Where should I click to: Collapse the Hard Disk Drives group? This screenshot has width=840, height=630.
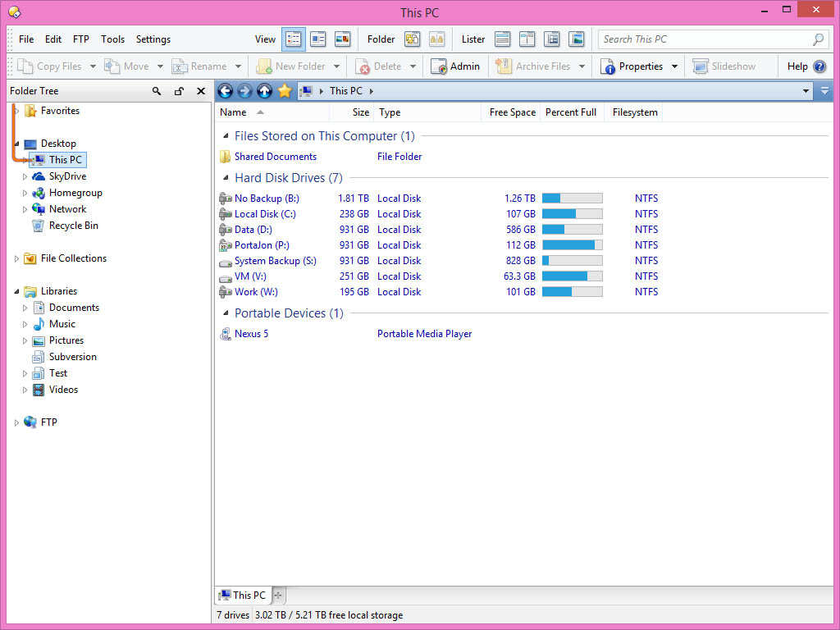(226, 178)
